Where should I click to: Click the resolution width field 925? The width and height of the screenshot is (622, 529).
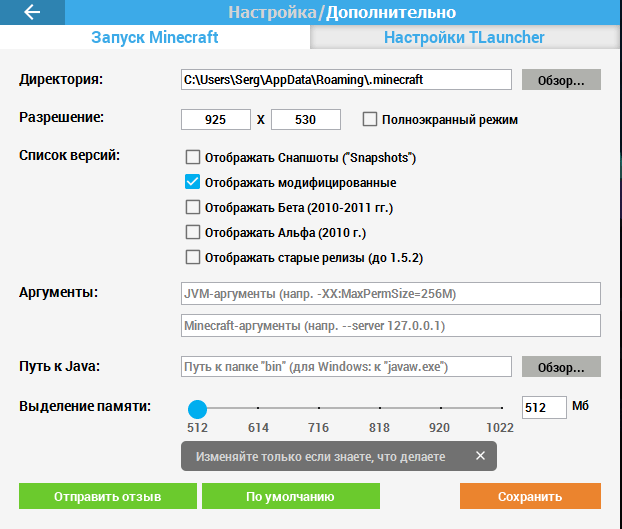[x=216, y=119]
